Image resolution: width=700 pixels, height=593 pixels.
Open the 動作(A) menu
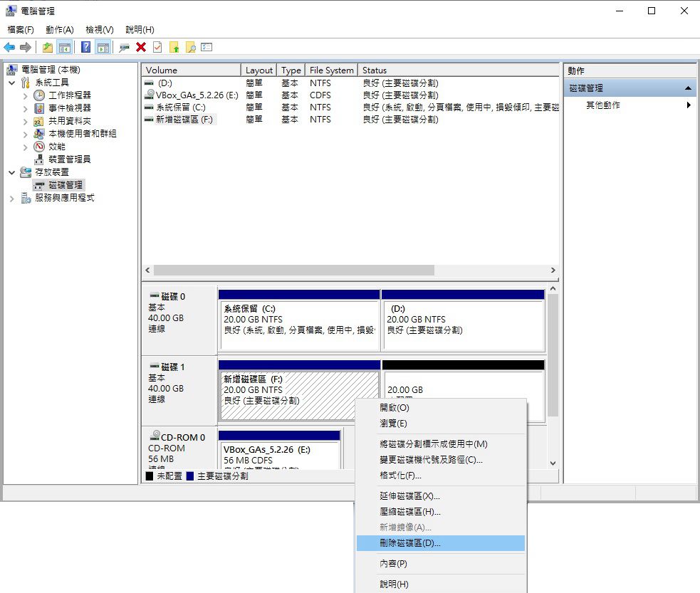coord(60,29)
